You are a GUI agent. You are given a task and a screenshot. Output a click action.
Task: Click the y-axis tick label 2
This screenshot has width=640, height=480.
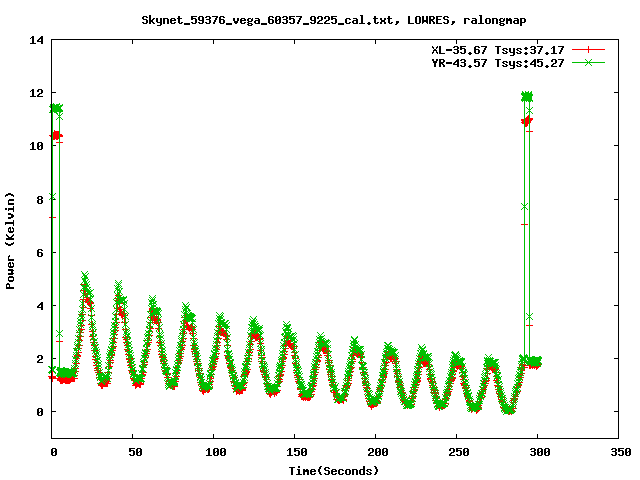click(x=40, y=359)
